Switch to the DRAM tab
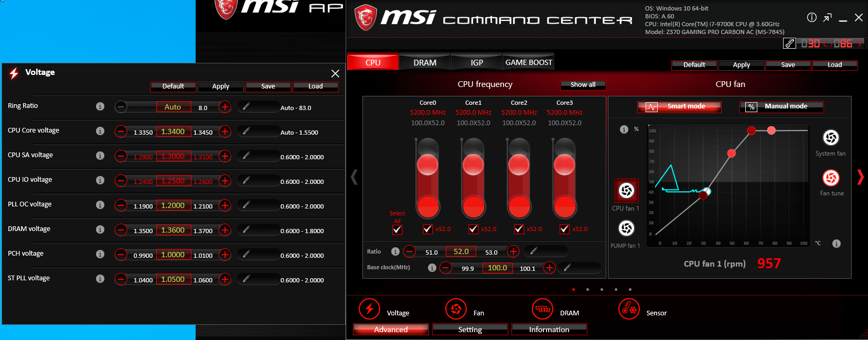Viewport: 868px width, 340px height. click(425, 62)
